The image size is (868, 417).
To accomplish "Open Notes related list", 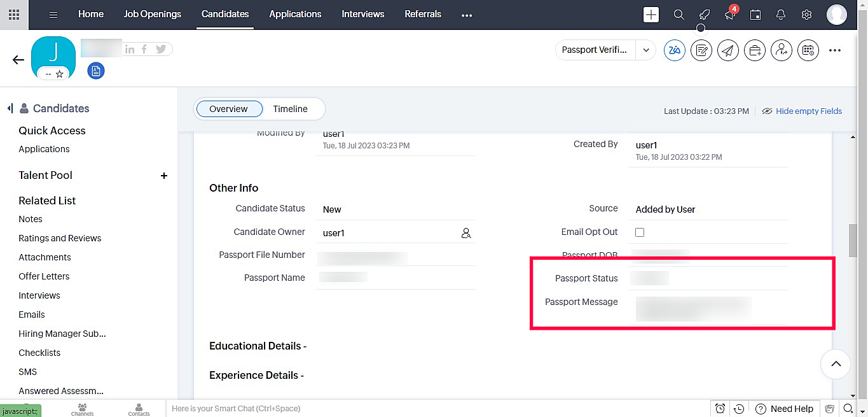I will coord(31,219).
